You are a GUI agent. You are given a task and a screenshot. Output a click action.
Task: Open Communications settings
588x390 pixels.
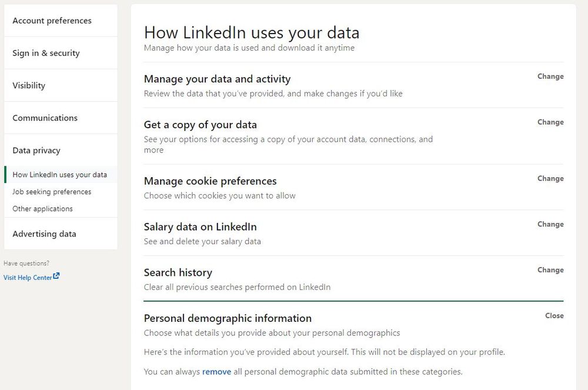pos(45,118)
